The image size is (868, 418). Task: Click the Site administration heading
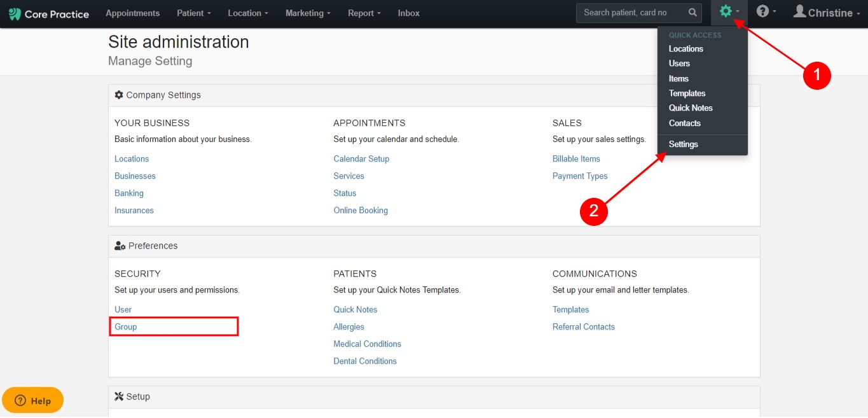point(179,42)
